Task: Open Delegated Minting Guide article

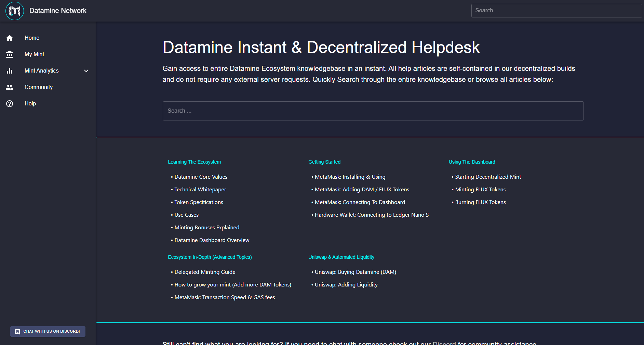Action: (205, 272)
